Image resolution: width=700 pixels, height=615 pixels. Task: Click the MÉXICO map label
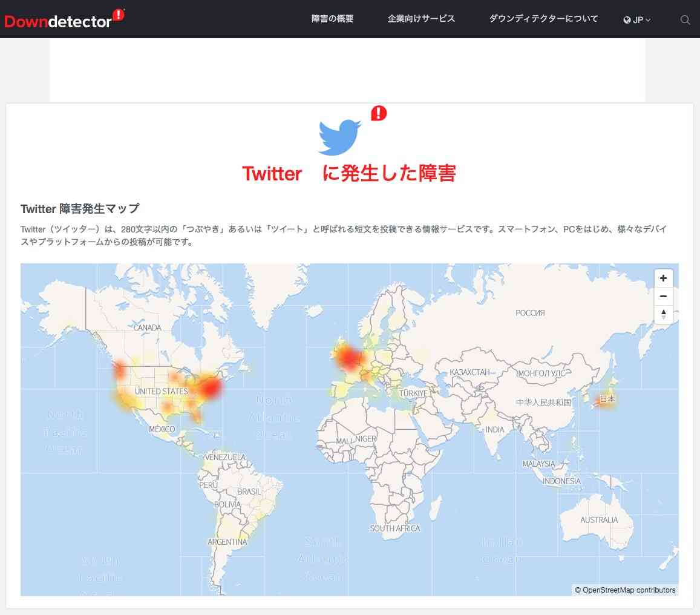162,429
